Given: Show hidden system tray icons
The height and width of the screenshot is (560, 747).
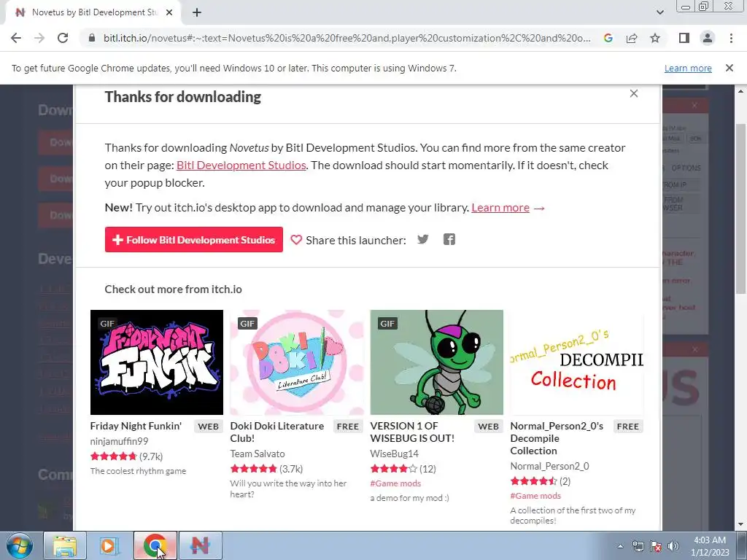Looking at the screenshot, I should click(620, 546).
